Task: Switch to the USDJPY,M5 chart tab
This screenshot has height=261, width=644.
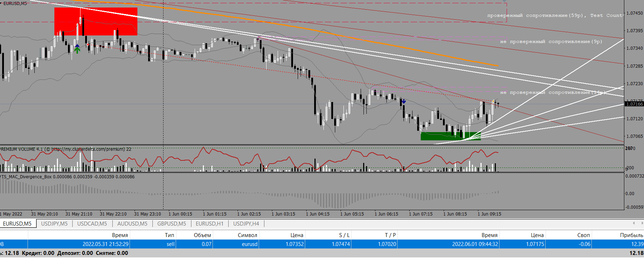Action: pyautogui.click(x=54, y=224)
